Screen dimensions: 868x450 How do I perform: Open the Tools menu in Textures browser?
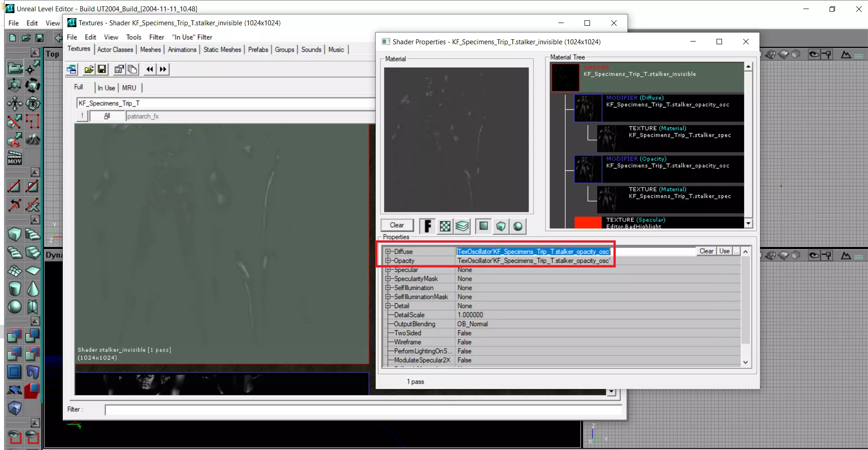[x=133, y=37]
